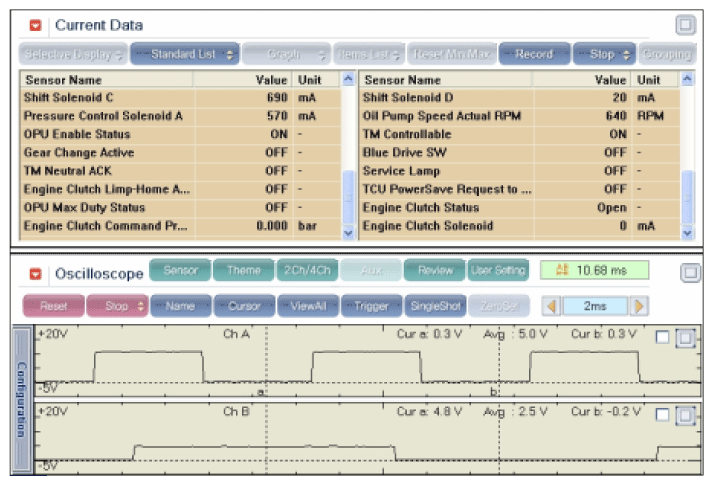Select the Gear Change Active row
Viewport: 713px width, 485px height.
click(x=181, y=153)
